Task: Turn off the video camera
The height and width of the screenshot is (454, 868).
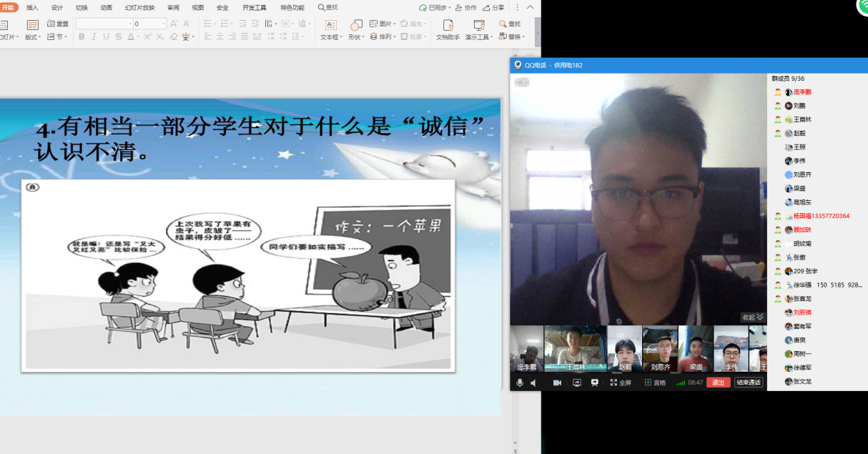Action: [x=557, y=383]
